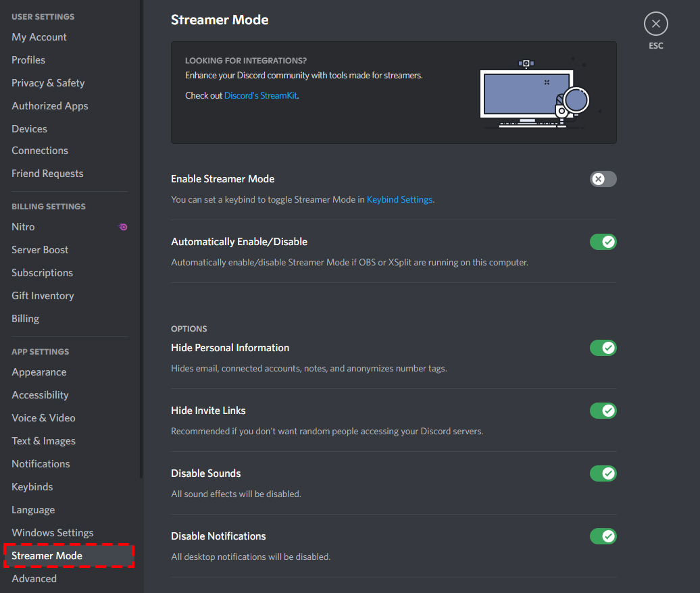Click the Nitro badge icon in sidebar
This screenshot has height=593, width=700.
123,227
